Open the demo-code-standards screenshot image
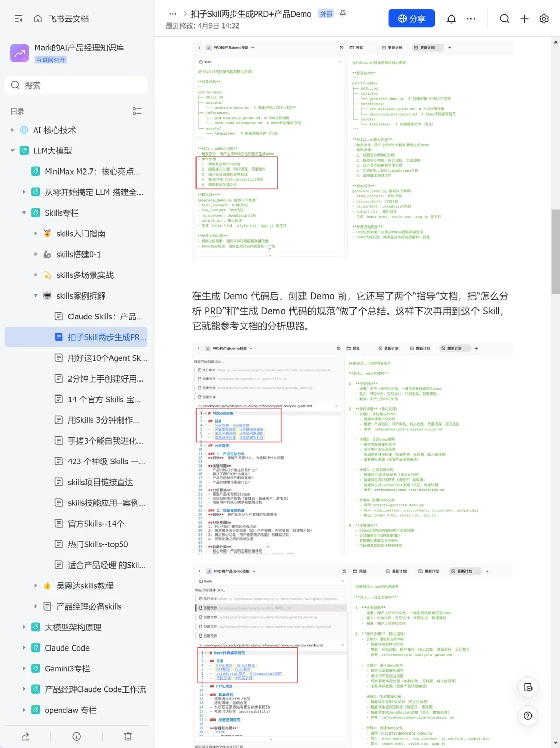Image resolution: width=560 pixels, height=748 pixels. coord(353,656)
